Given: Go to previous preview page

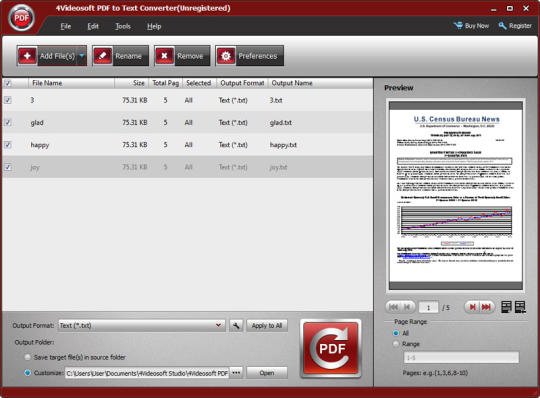Looking at the screenshot, I should (408, 307).
